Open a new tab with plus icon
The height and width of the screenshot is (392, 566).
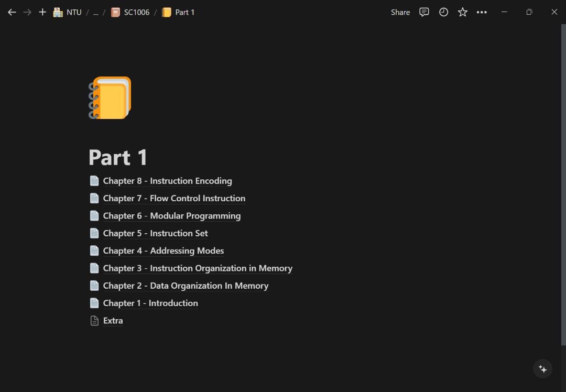pyautogui.click(x=42, y=12)
